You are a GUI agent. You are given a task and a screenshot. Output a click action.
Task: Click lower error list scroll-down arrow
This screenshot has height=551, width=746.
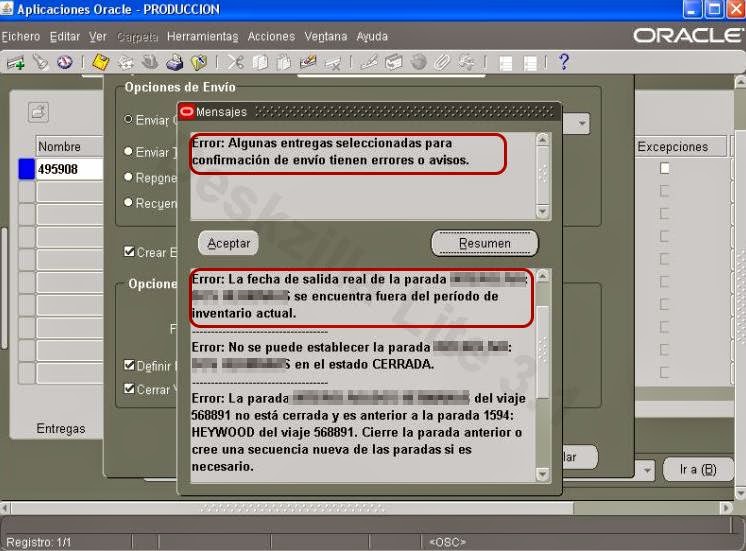tap(543, 474)
